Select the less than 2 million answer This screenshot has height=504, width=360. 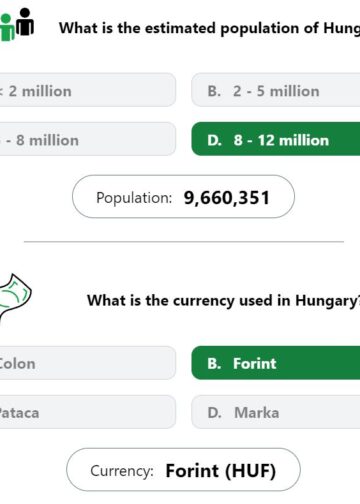(88, 90)
